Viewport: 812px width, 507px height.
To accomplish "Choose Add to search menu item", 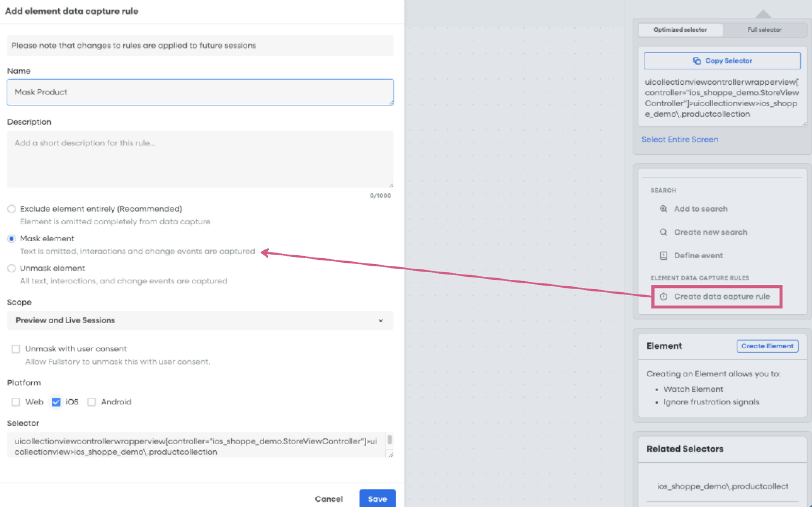I will click(701, 209).
